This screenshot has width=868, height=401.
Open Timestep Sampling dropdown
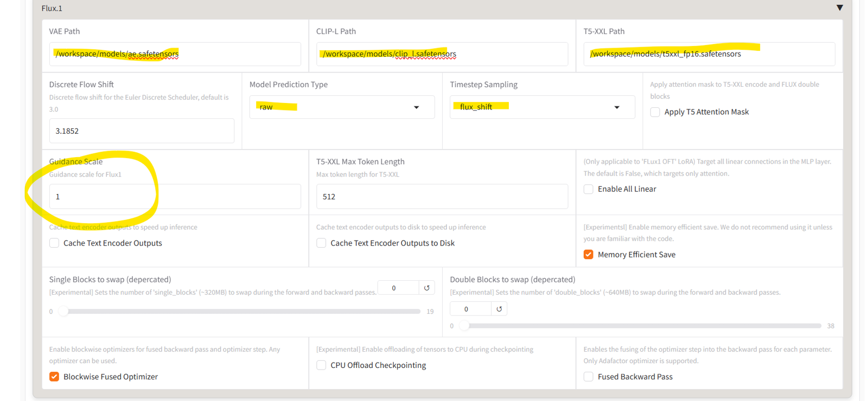click(542, 107)
